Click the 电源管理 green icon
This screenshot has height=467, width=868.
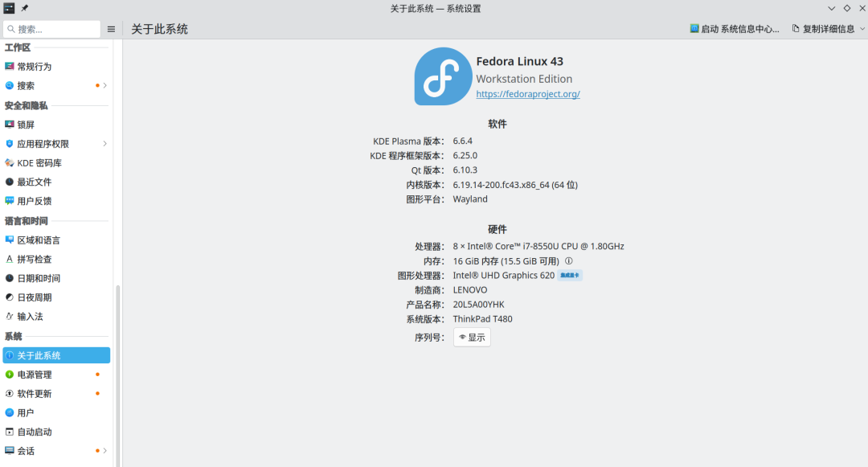(x=10, y=375)
